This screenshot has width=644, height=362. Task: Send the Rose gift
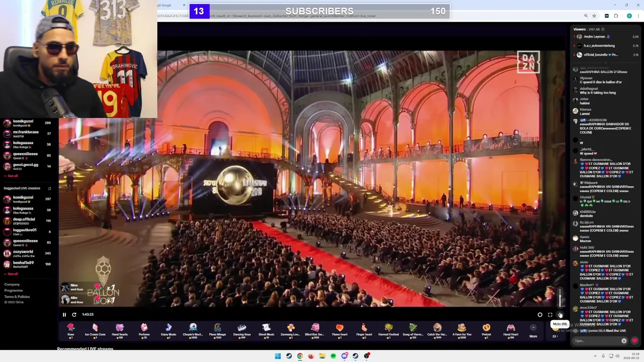71,330
